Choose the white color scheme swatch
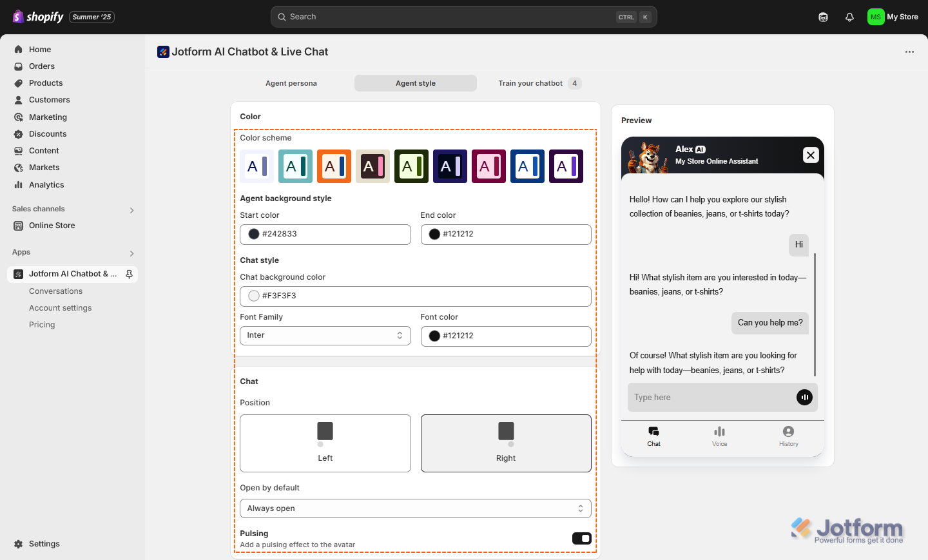 257,166
